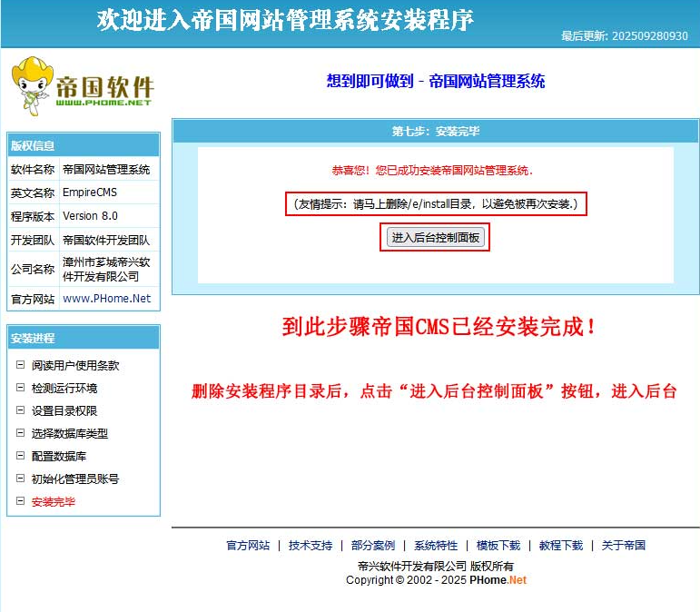Go to the 技术支持 footer link
The width and height of the screenshot is (700, 612).
tap(311, 546)
